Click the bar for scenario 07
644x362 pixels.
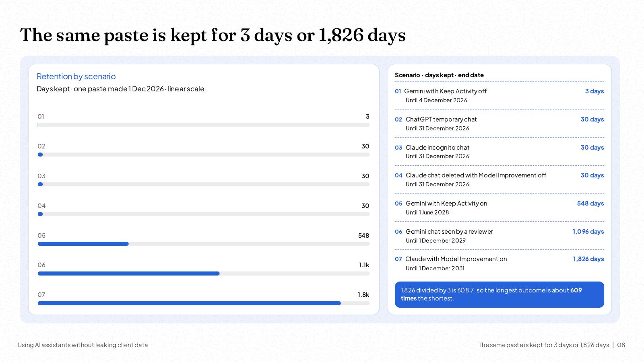pos(189,303)
